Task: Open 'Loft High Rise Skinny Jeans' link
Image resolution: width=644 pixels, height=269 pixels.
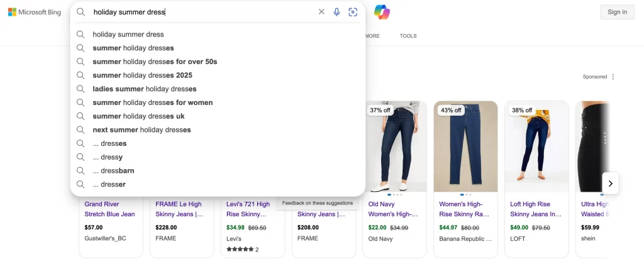Action: point(536,209)
